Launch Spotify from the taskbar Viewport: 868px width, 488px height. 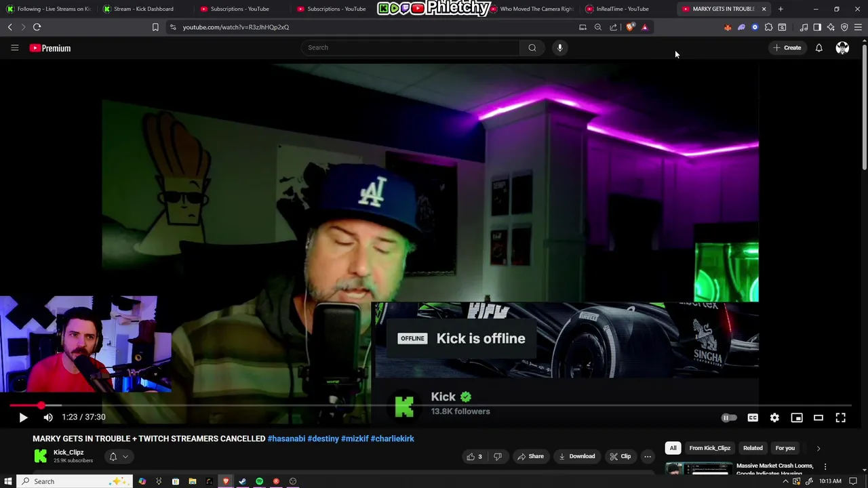click(x=259, y=481)
